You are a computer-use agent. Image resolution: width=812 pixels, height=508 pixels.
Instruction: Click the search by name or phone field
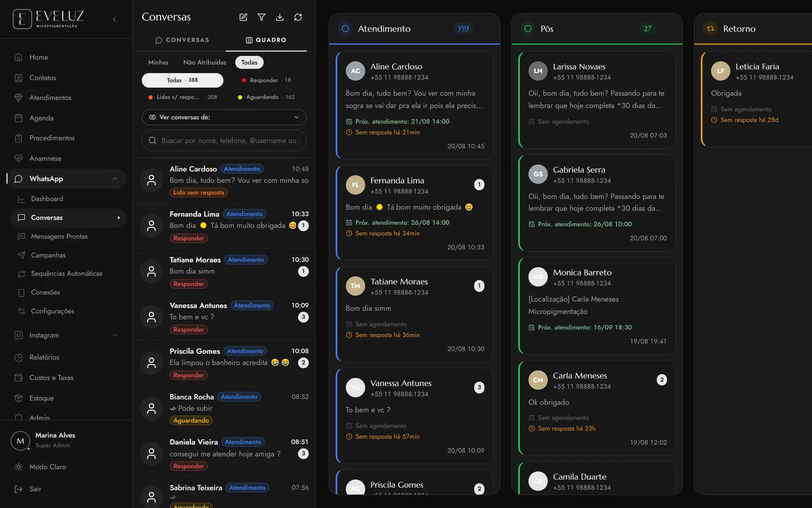click(224, 141)
